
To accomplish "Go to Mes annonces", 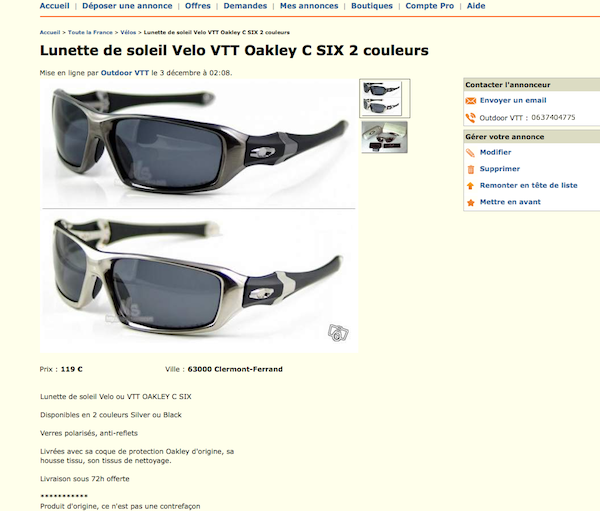I will pyautogui.click(x=309, y=6).
